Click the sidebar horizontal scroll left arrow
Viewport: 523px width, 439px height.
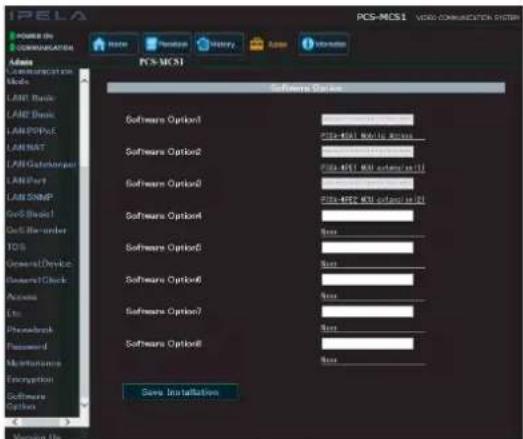click(x=14, y=422)
